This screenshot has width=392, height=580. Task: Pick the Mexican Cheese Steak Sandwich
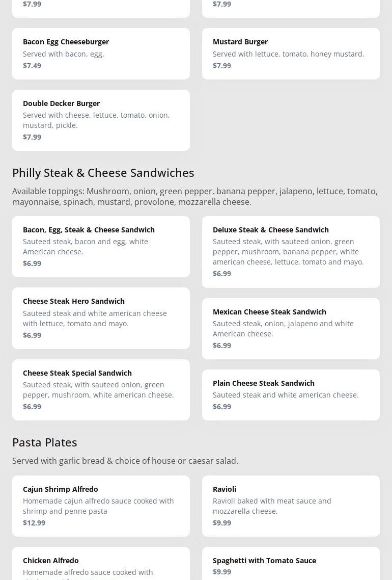coord(291,328)
